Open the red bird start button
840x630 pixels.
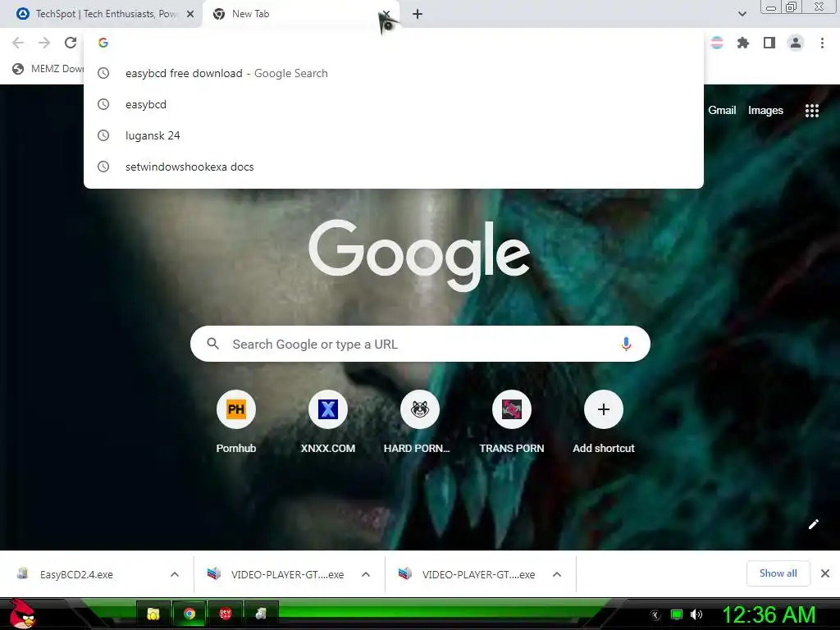tap(22, 614)
